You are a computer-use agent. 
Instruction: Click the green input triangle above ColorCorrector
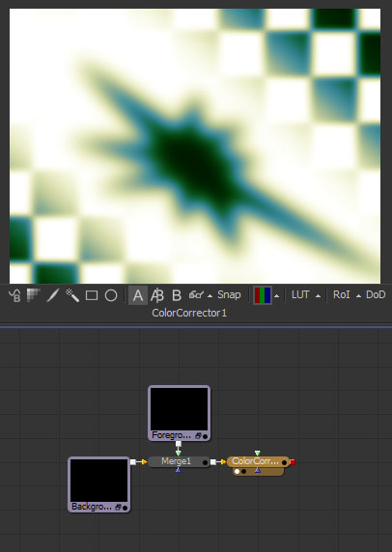[x=258, y=453]
